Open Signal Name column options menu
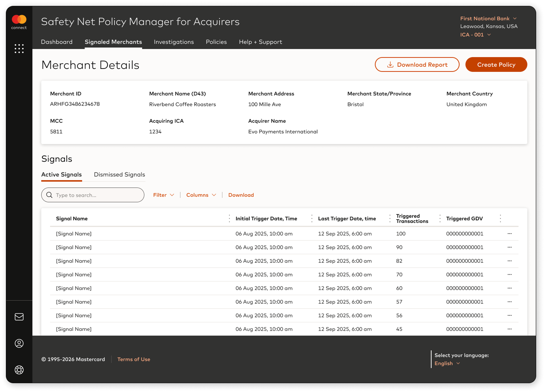Screen dimensions: 545x392 point(229,218)
